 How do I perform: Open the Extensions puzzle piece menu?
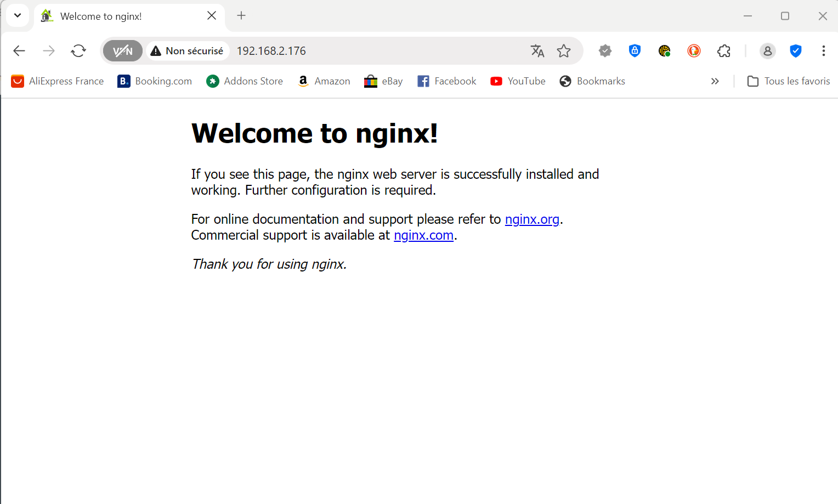724,51
